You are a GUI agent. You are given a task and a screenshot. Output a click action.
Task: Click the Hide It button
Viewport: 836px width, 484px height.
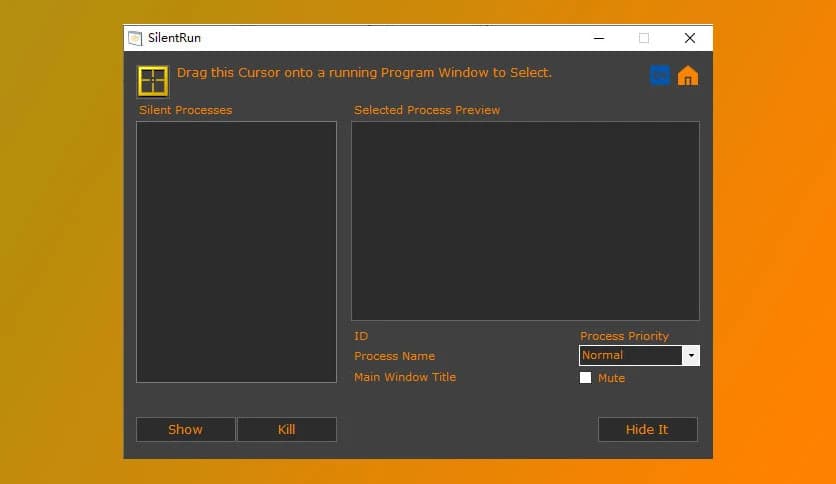click(647, 429)
